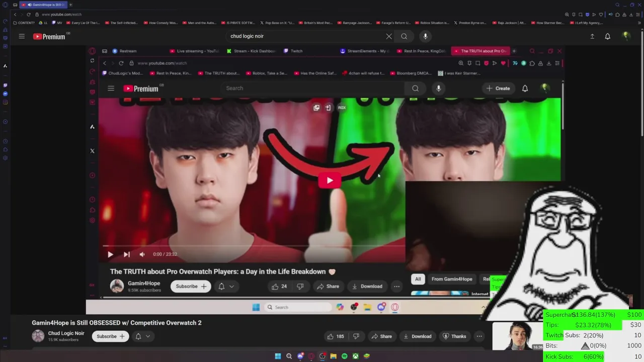Download the Chud Logic Noir video
The width and height of the screenshot is (644, 362).
417,336
